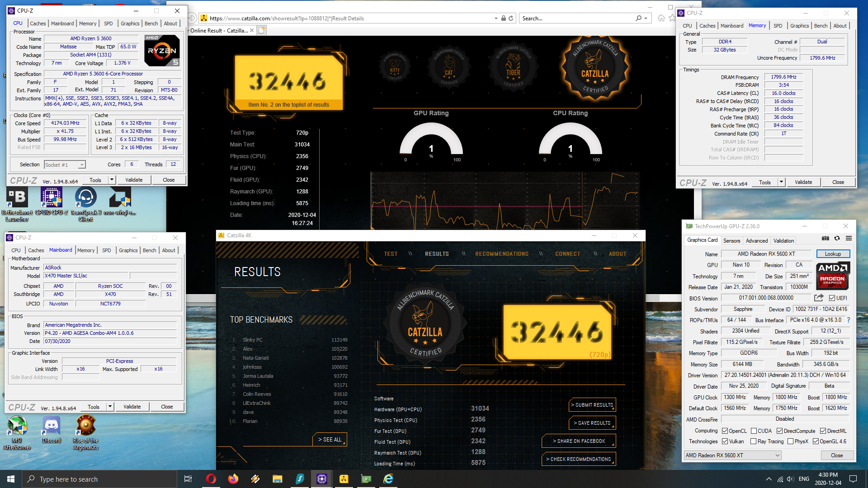868x488 pixels.
Task: Click the CPU-Z icon in the taskbar
Action: 322,479
